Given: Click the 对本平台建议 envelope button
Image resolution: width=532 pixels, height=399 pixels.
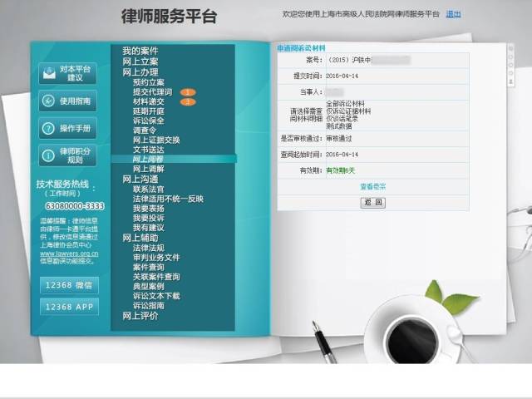Looking at the screenshot, I should [x=67, y=73].
